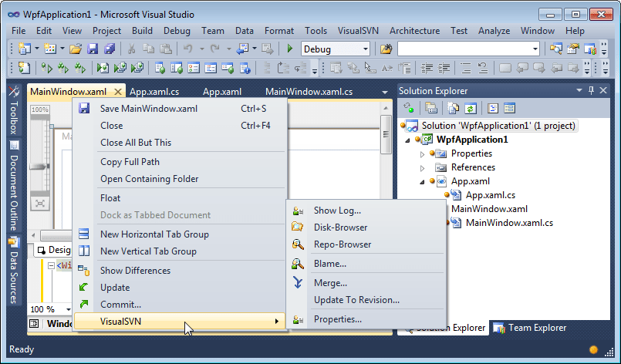The image size is (621, 364).
Task: Open the 100 % zoom level dropdown
Action: (x=68, y=309)
